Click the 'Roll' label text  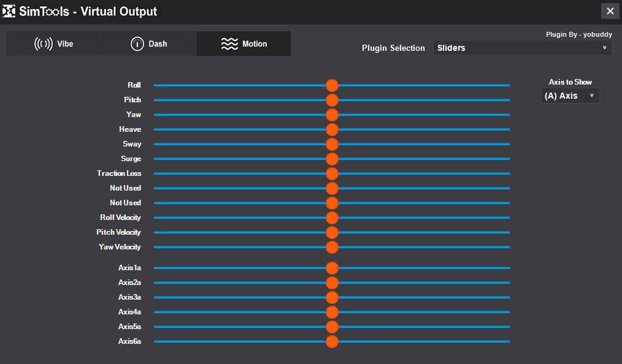(x=134, y=85)
